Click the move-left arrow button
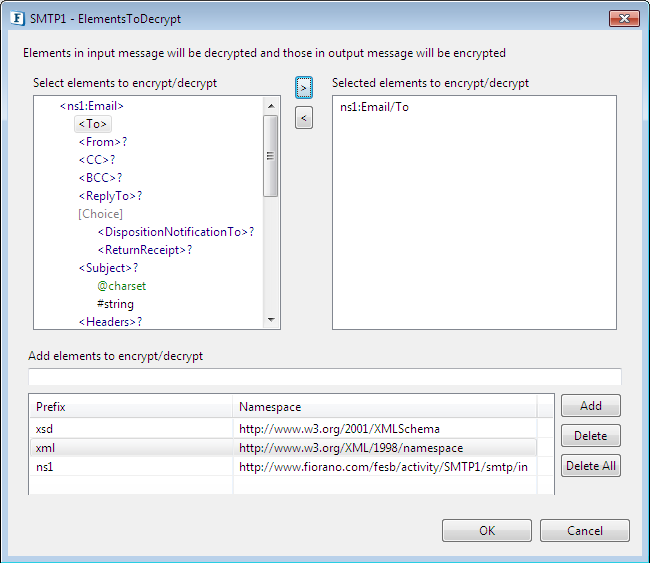Screen dimensions: 650x563 click(x=304, y=118)
